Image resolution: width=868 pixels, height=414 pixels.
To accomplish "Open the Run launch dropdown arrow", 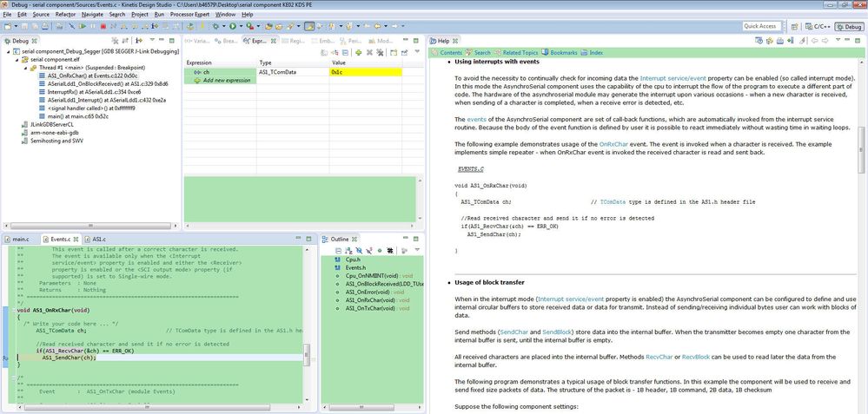I will pos(241,26).
